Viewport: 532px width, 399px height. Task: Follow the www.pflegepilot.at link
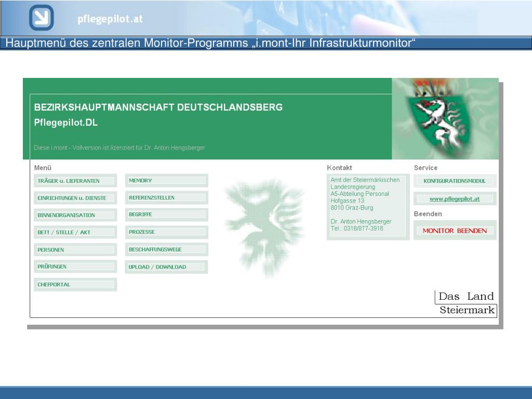point(455,199)
